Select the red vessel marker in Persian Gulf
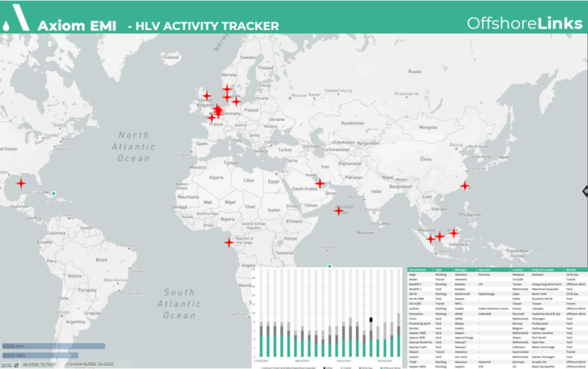 click(319, 184)
